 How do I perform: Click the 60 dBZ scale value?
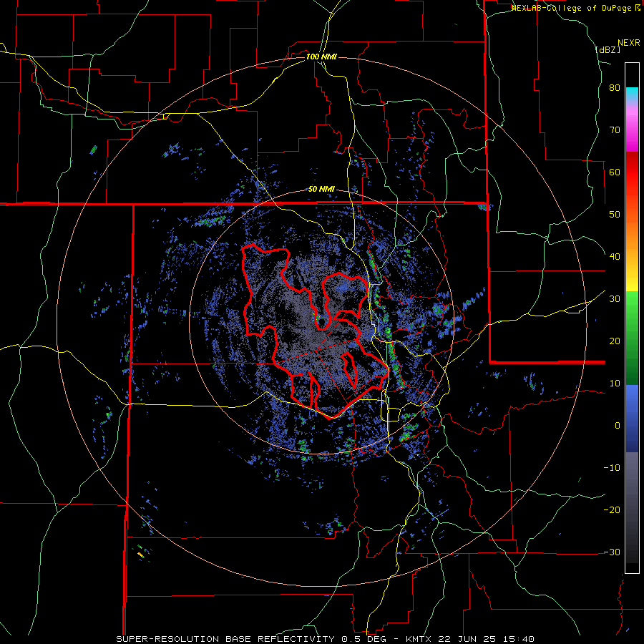point(615,172)
